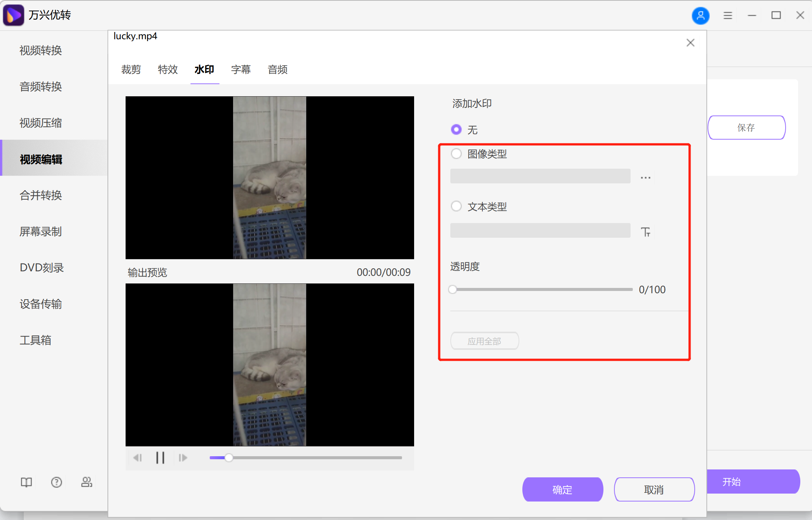
Task: Open the hamburger menu at top right
Action: pos(728,15)
